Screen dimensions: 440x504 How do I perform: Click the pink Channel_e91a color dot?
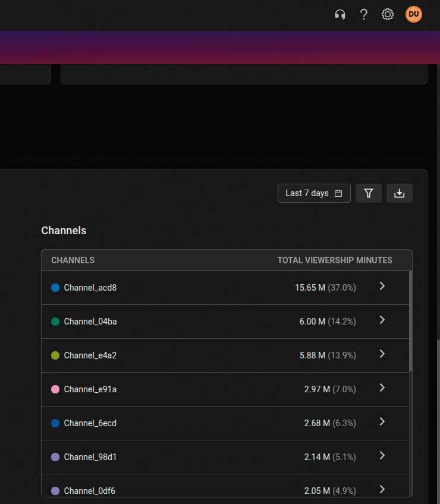point(55,389)
